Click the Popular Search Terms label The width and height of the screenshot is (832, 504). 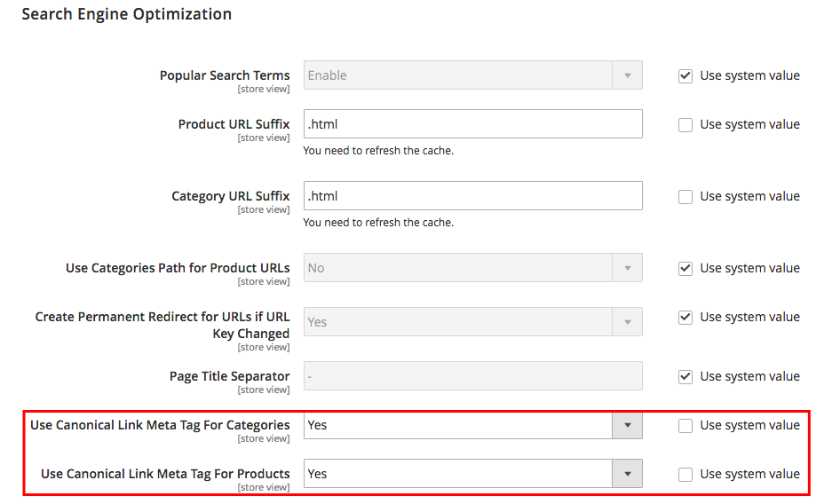coord(225,75)
